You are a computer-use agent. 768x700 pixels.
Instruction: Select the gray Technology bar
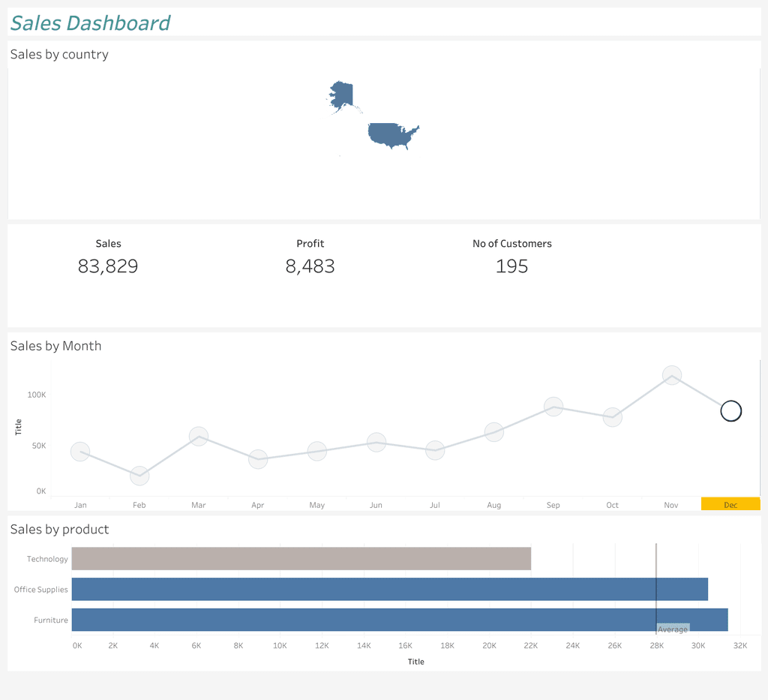pyautogui.click(x=301, y=559)
